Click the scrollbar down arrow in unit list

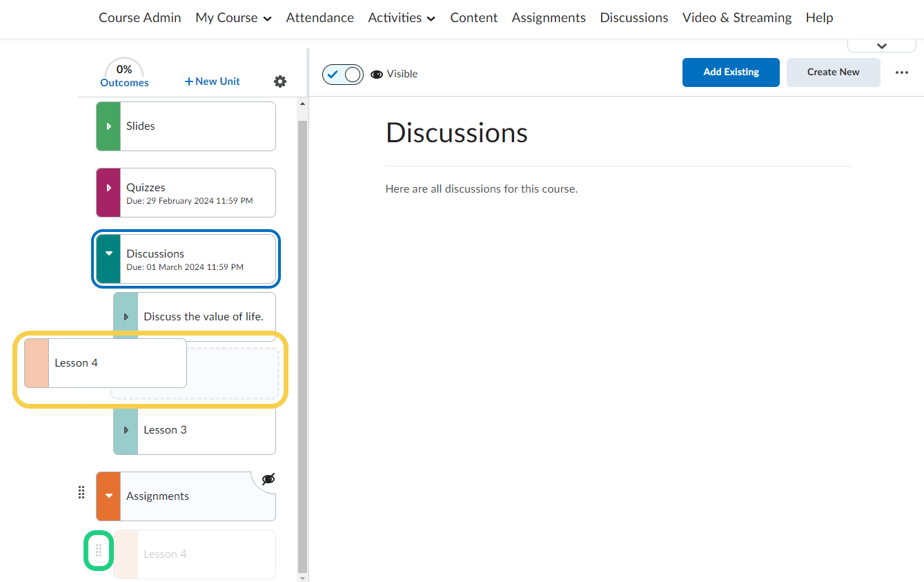click(302, 576)
